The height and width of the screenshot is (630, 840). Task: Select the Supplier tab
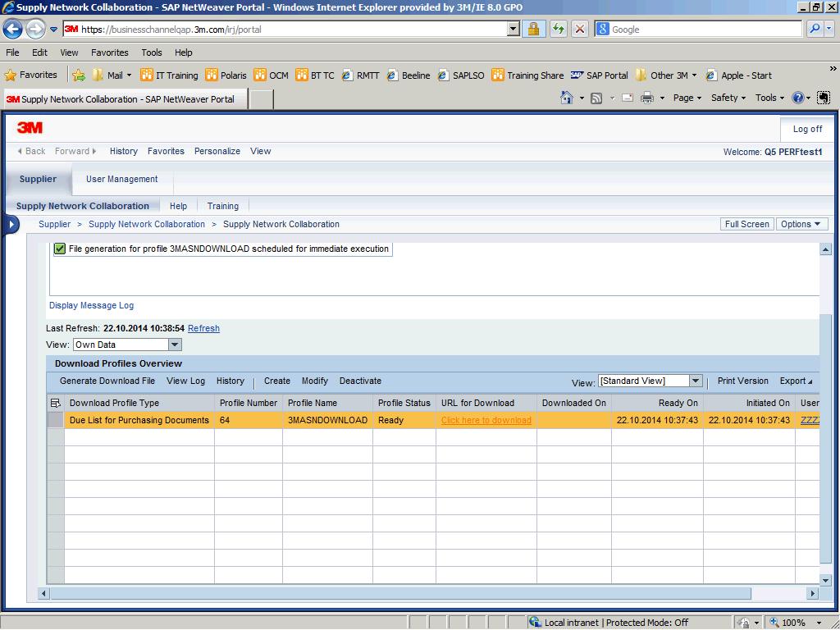coord(38,179)
